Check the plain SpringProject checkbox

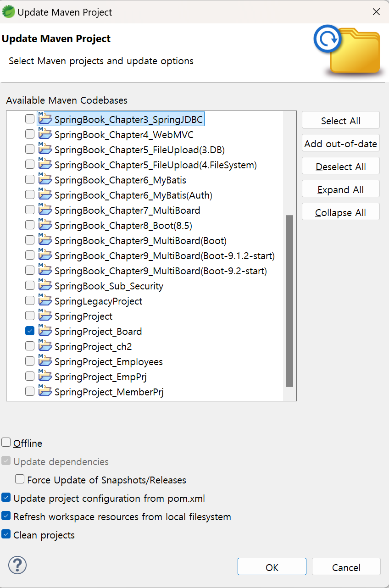click(30, 316)
